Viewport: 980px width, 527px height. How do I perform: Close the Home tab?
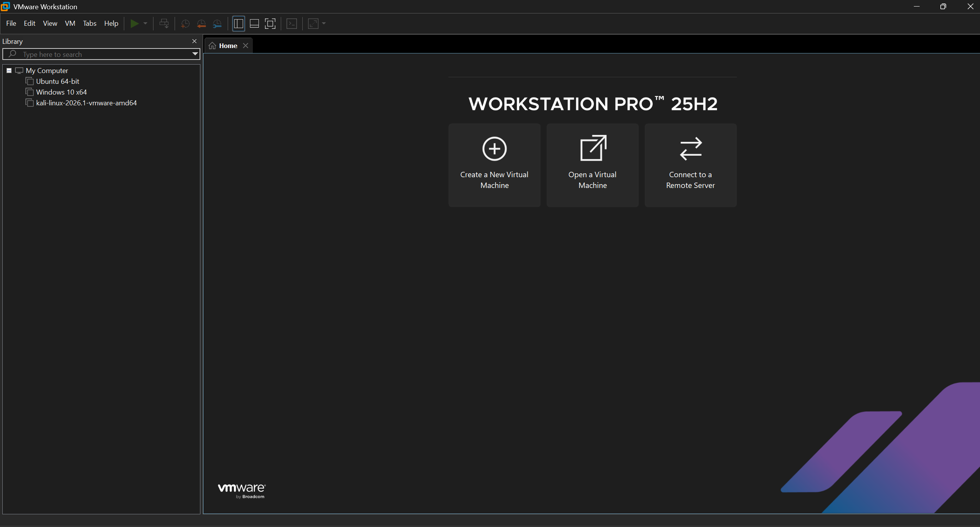pos(245,46)
